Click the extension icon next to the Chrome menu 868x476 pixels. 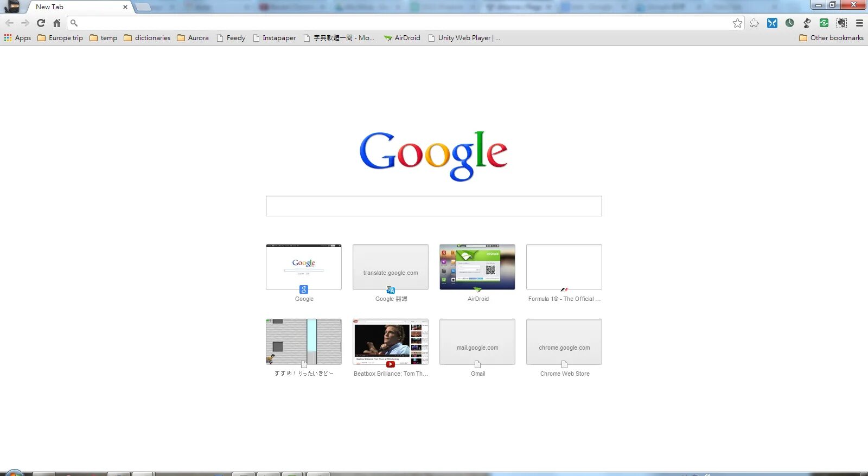[841, 23]
